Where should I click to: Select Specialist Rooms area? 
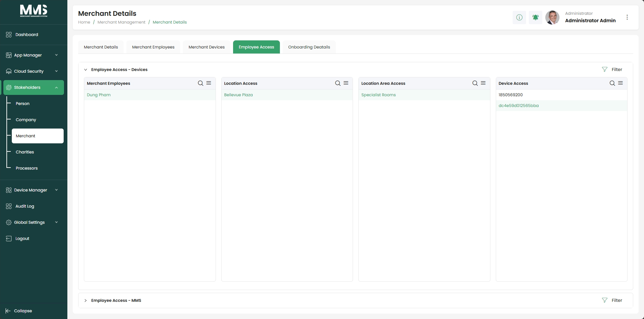tap(424, 95)
